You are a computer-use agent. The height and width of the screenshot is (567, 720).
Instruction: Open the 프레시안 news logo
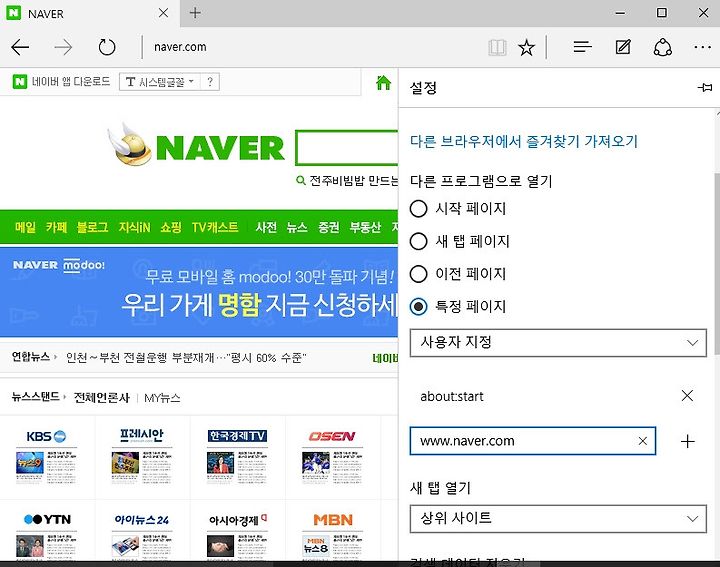point(141,435)
